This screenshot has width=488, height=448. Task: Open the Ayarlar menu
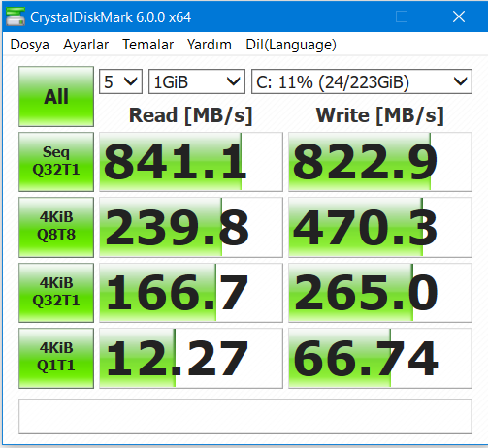[85, 45]
